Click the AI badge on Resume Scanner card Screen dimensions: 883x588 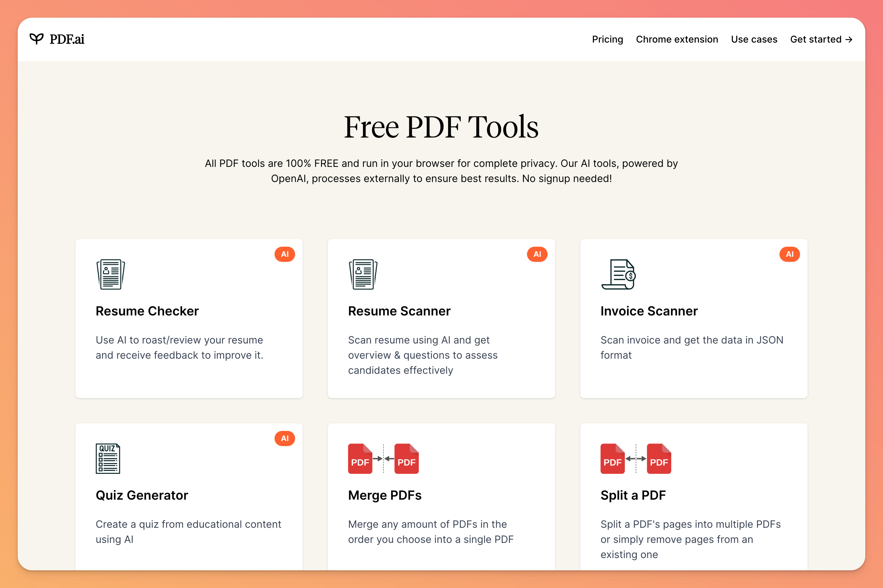pos(537,254)
